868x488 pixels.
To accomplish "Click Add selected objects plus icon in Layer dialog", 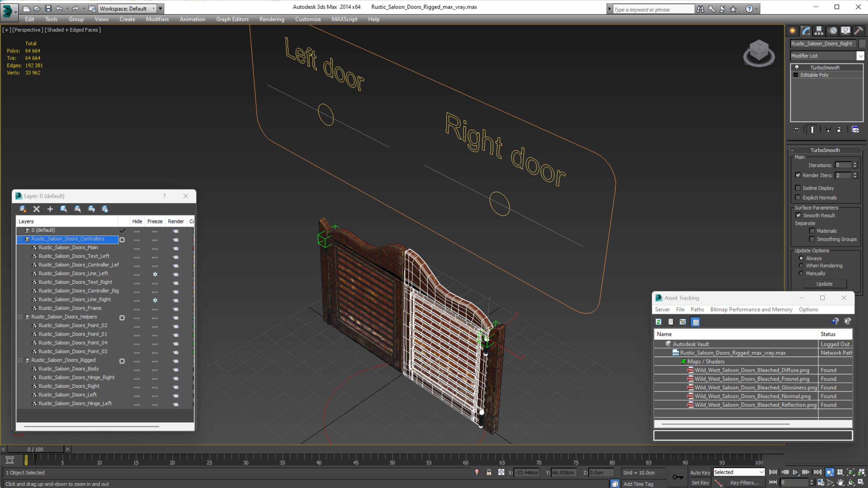I will [50, 209].
